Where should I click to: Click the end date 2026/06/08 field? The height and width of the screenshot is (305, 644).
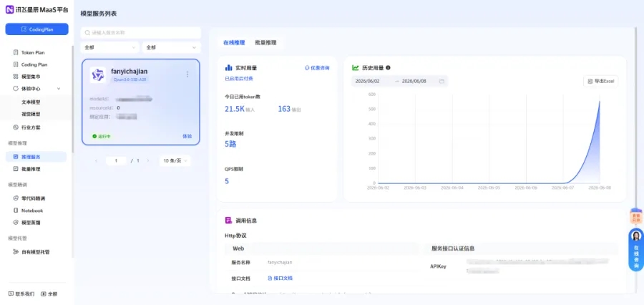414,81
